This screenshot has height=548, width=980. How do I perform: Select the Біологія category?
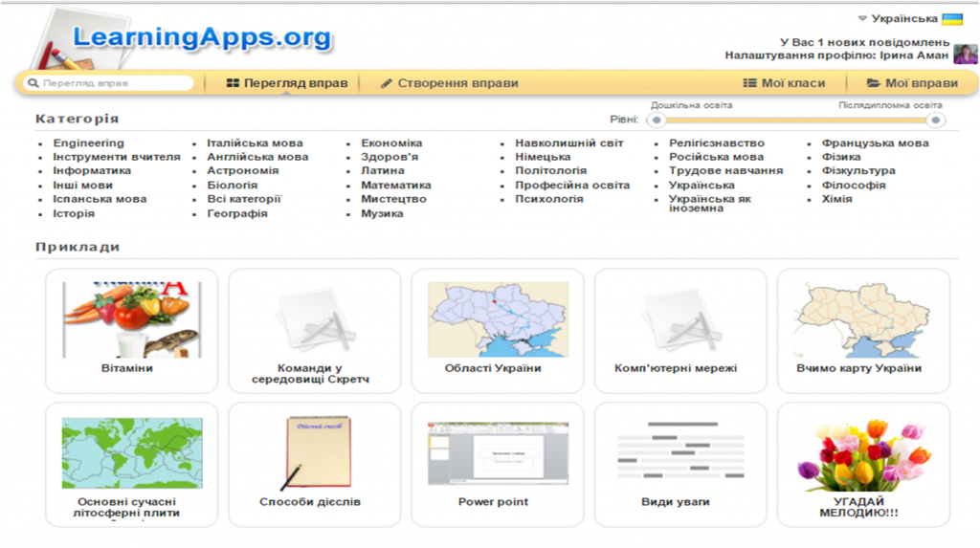(232, 185)
